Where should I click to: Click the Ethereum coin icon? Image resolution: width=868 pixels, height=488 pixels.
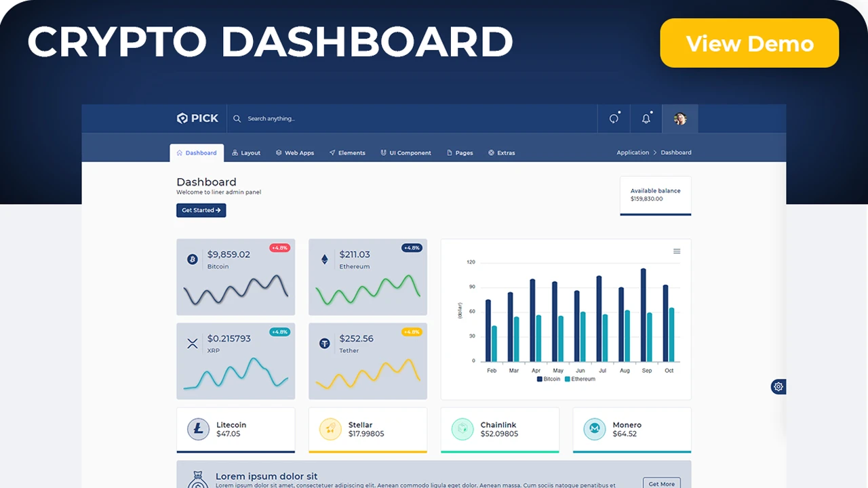[x=324, y=259]
